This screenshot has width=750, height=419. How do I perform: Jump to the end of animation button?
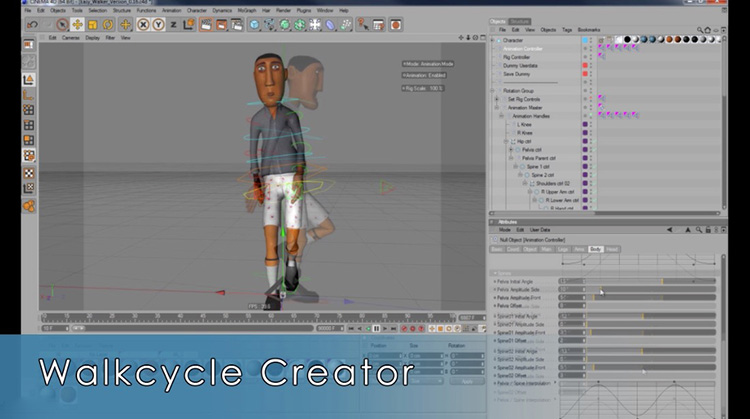(x=394, y=329)
